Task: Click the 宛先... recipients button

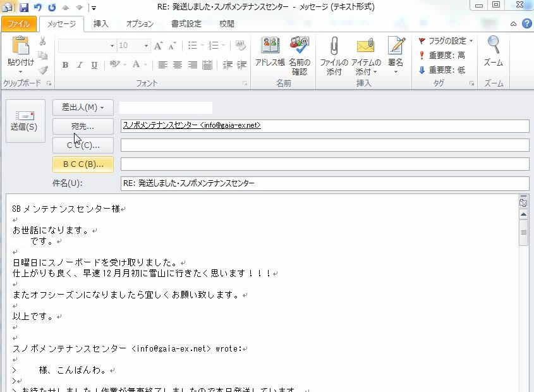Action: pos(83,126)
